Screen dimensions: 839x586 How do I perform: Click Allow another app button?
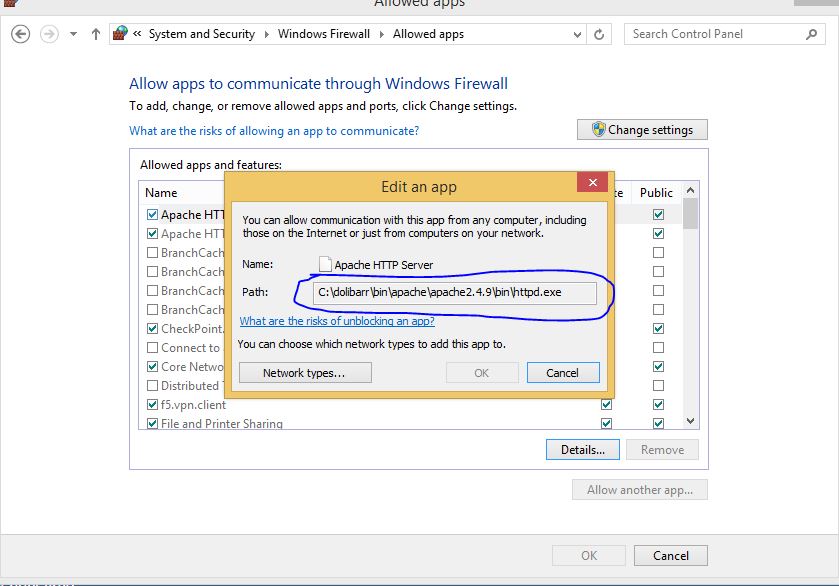pos(640,490)
